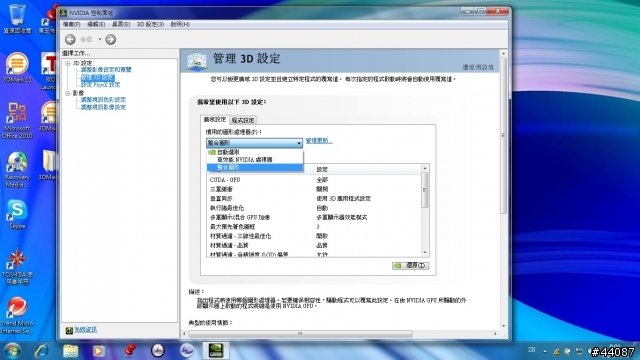Screen dimensions: 640x360
Task: Click the purple wave taskbar icon
Action: click(x=187, y=351)
